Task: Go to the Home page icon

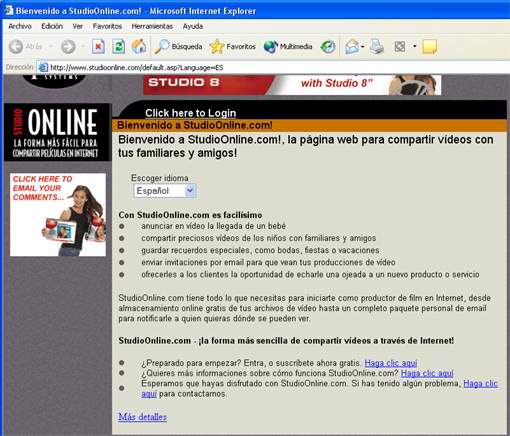Action: 139,46
